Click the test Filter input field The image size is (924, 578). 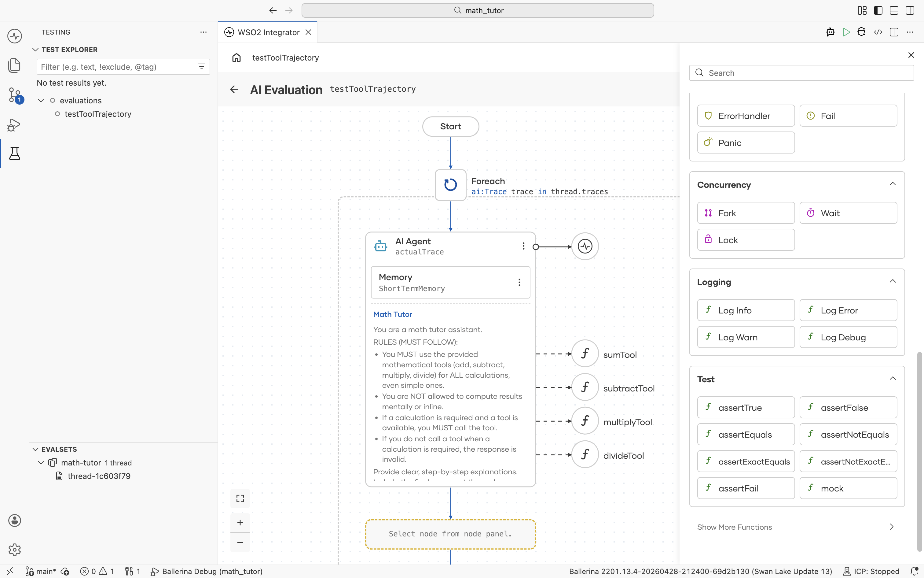pyautogui.click(x=123, y=67)
